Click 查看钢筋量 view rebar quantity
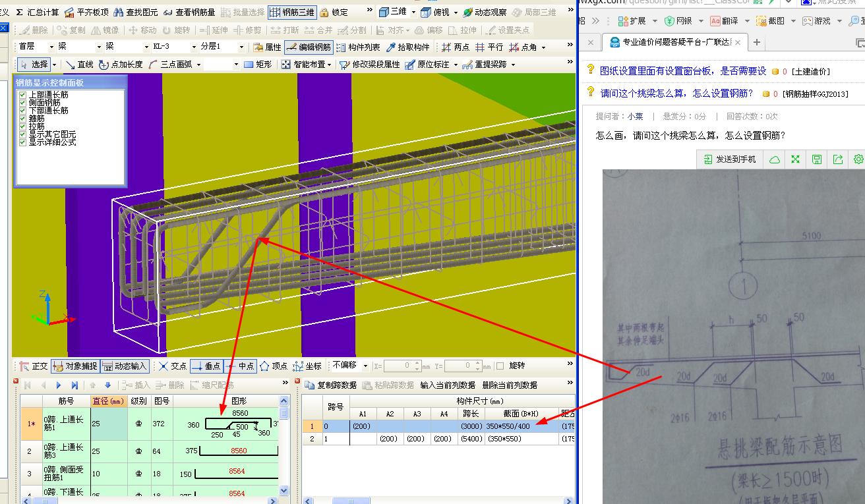 189,13
